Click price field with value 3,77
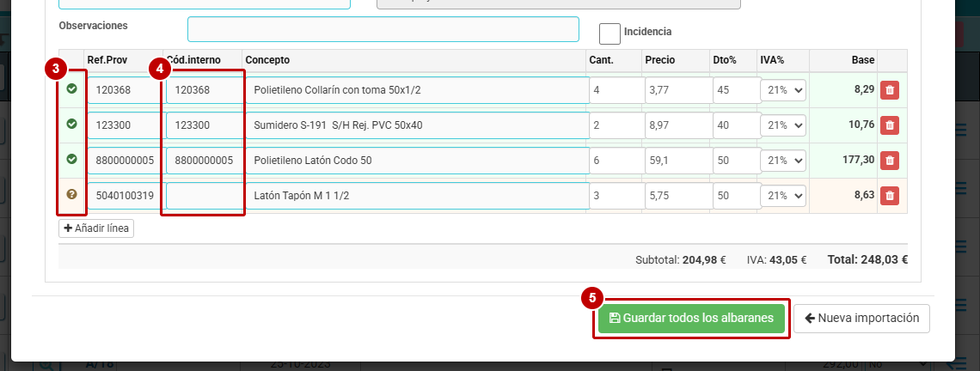The image size is (980, 371). click(x=678, y=90)
